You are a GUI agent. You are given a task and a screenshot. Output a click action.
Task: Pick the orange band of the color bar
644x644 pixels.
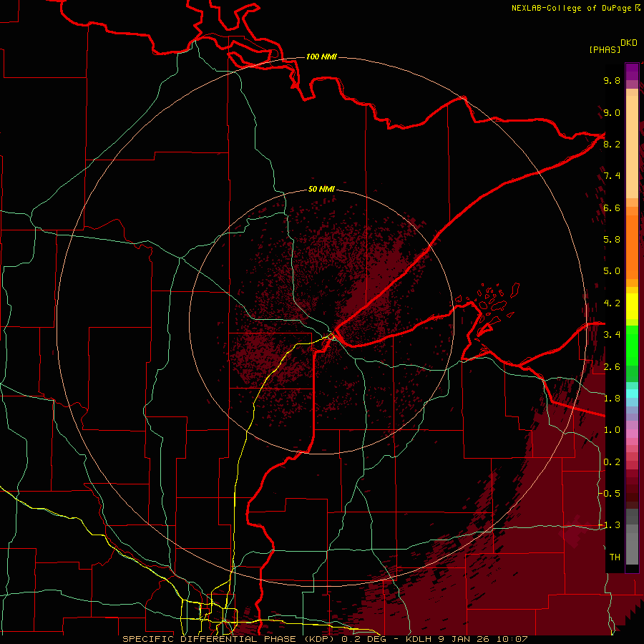632,246
